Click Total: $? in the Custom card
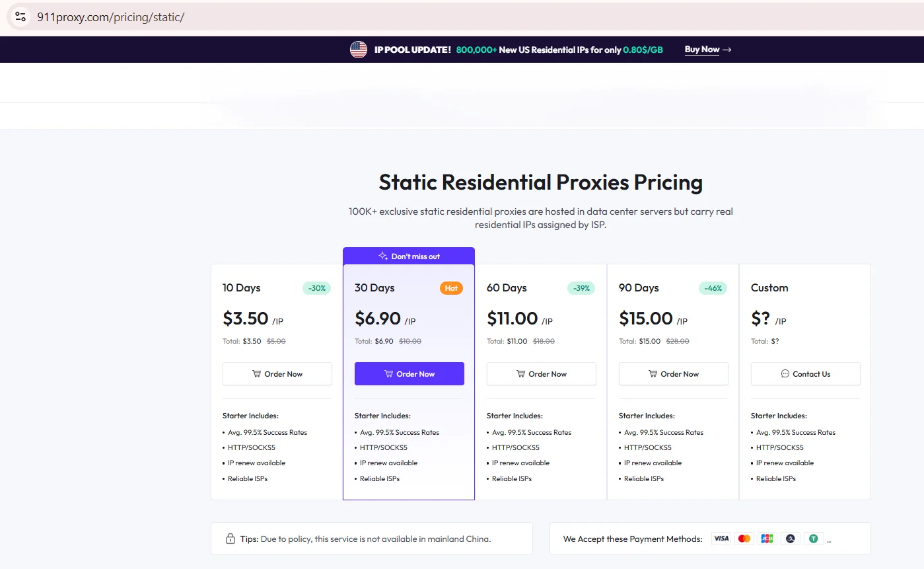This screenshot has height=569, width=924. point(765,341)
